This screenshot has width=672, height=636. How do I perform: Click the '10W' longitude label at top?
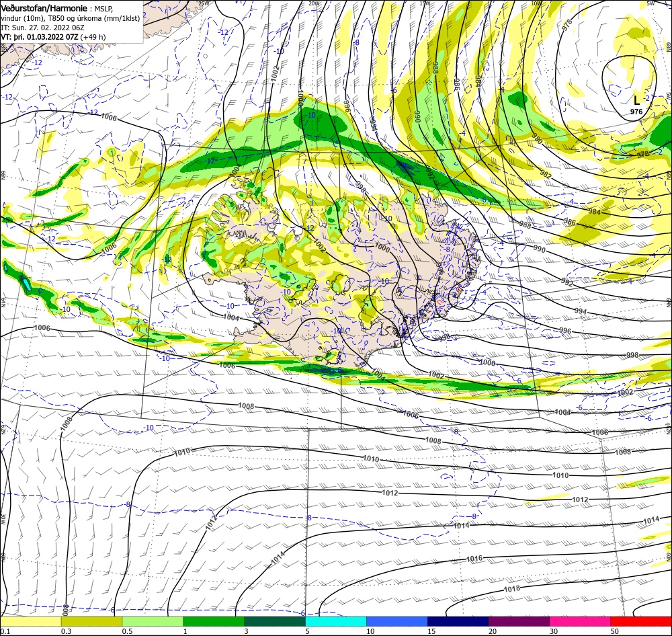pos(536,3)
